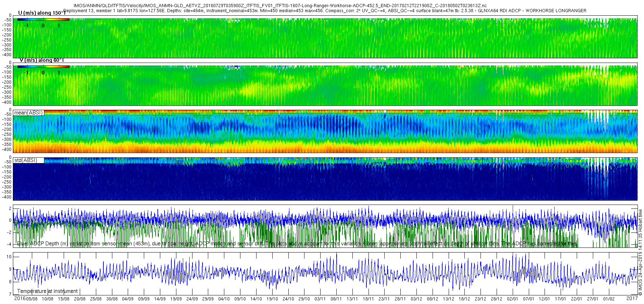Viewport: 644px width, 304px height.
Task: Click the '19/10' date tick label
Action: pyautogui.click(x=272, y=299)
